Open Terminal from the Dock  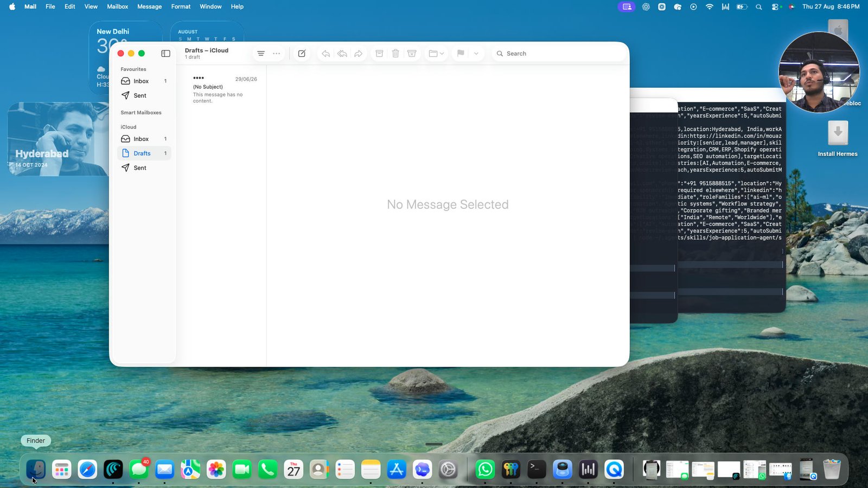click(x=537, y=470)
